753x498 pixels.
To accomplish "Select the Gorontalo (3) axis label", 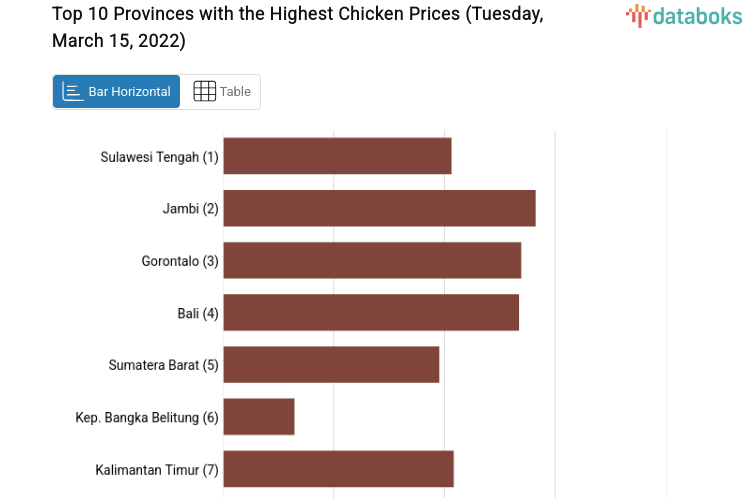I will 180,261.
